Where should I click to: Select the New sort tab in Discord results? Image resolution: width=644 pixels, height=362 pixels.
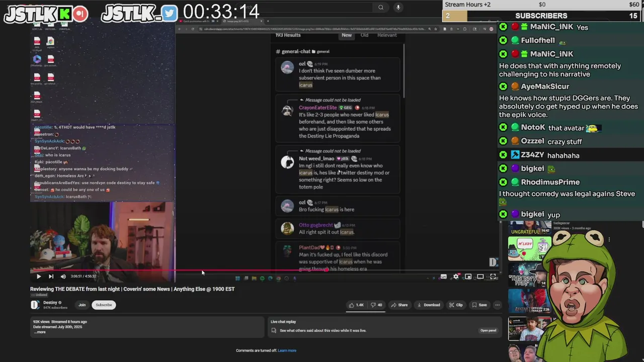tap(347, 35)
